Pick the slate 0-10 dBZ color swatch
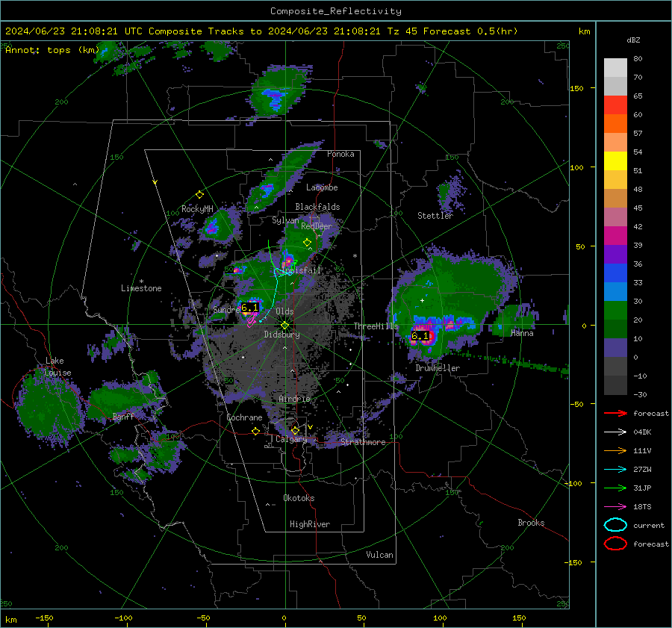 pyautogui.click(x=615, y=347)
